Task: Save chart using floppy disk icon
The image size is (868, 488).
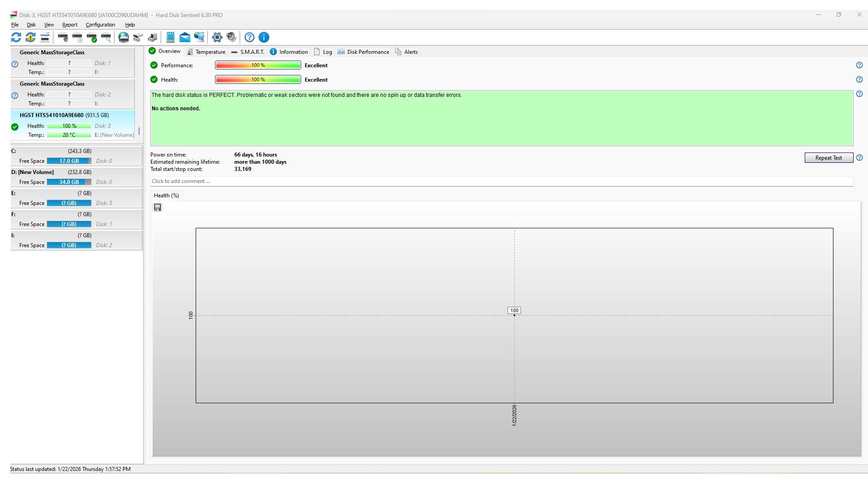Action: point(158,207)
